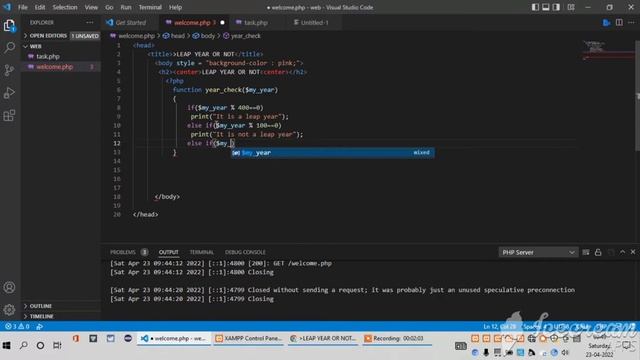Toggle secondary side bar layout icon
The width and height of the screenshot is (640, 360).
[x=556, y=7]
